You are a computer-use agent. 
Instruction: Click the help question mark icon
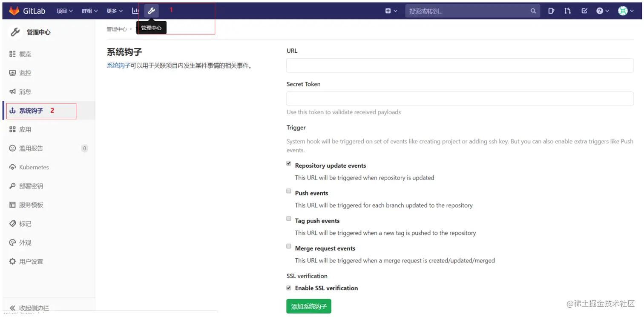600,11
